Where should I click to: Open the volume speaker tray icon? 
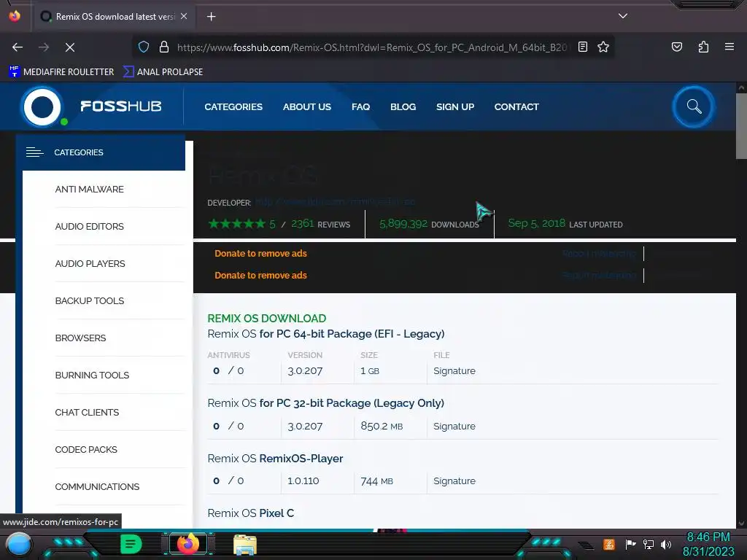point(666,544)
